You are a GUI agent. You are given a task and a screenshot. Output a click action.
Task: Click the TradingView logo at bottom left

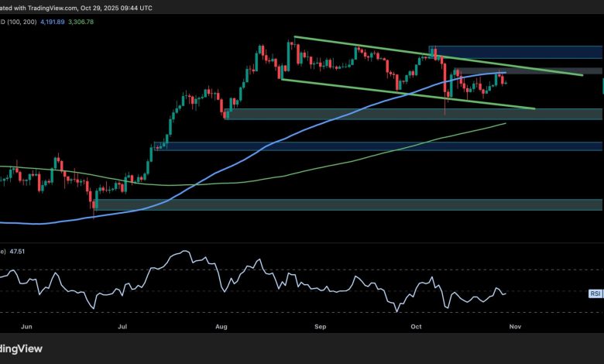(21, 348)
